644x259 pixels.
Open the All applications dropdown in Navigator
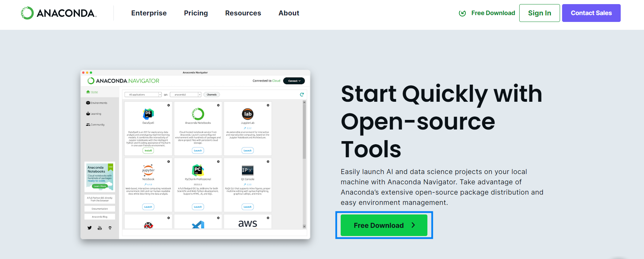coord(143,95)
